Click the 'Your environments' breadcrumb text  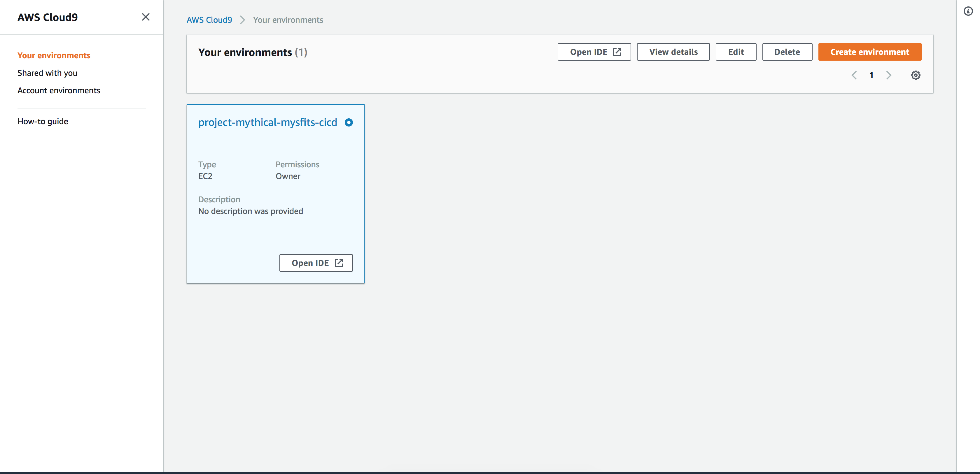coord(288,20)
